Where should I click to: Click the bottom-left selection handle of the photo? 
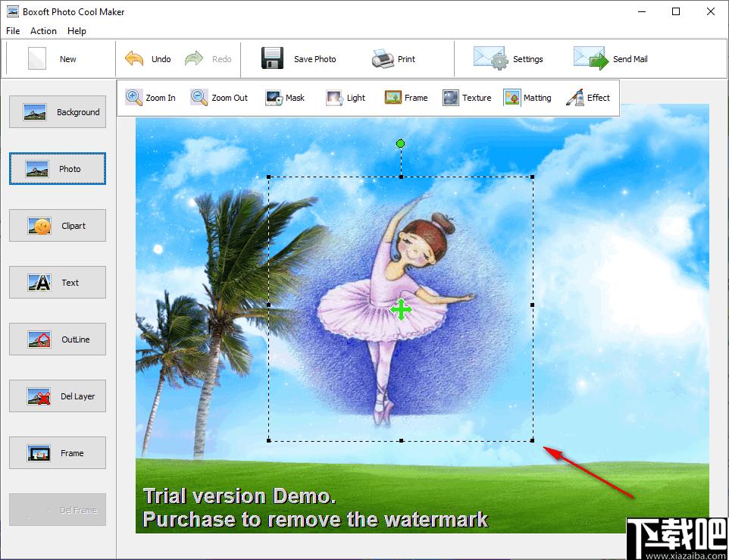(x=269, y=440)
